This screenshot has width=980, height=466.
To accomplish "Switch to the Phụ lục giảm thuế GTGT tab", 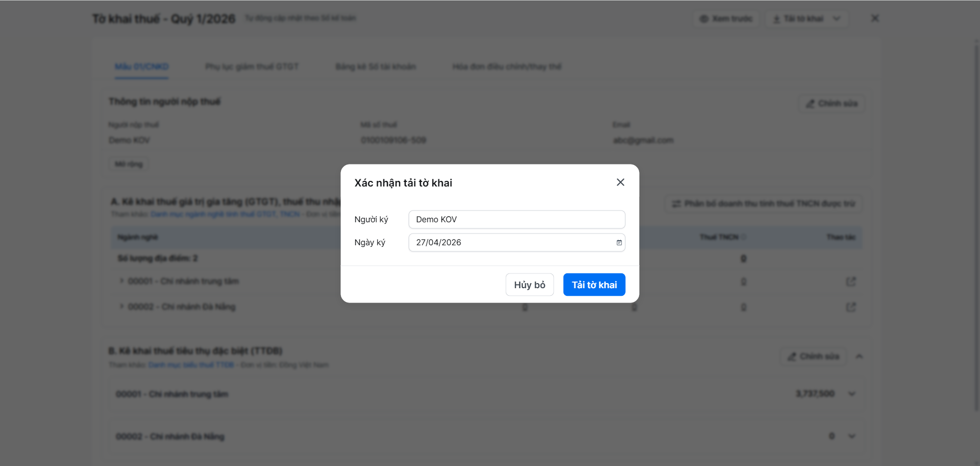I will coord(252,67).
